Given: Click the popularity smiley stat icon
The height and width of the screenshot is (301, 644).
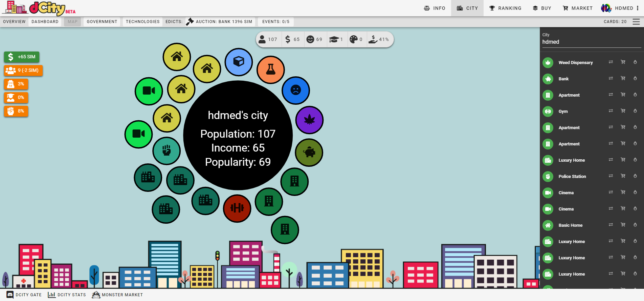Looking at the screenshot, I should (x=310, y=40).
